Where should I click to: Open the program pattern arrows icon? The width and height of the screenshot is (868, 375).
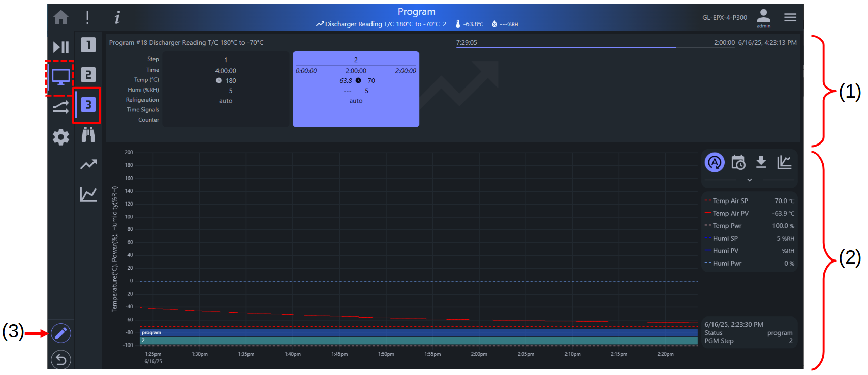61,107
